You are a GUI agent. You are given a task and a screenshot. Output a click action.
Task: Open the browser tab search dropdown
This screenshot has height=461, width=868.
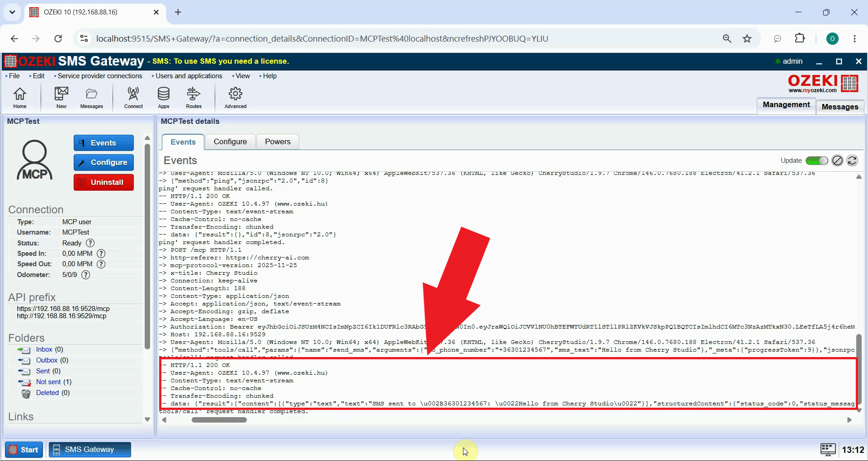(x=12, y=12)
